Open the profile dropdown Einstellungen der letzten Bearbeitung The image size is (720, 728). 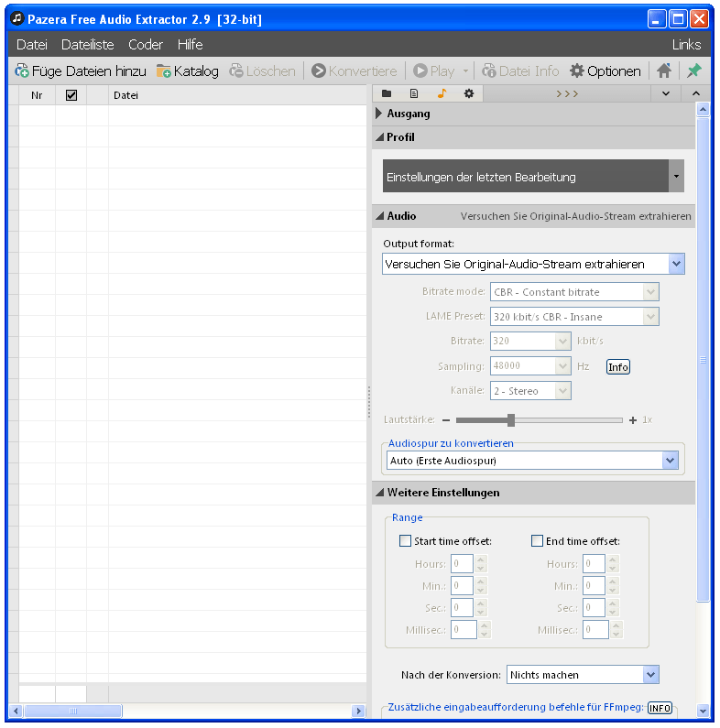click(533, 177)
